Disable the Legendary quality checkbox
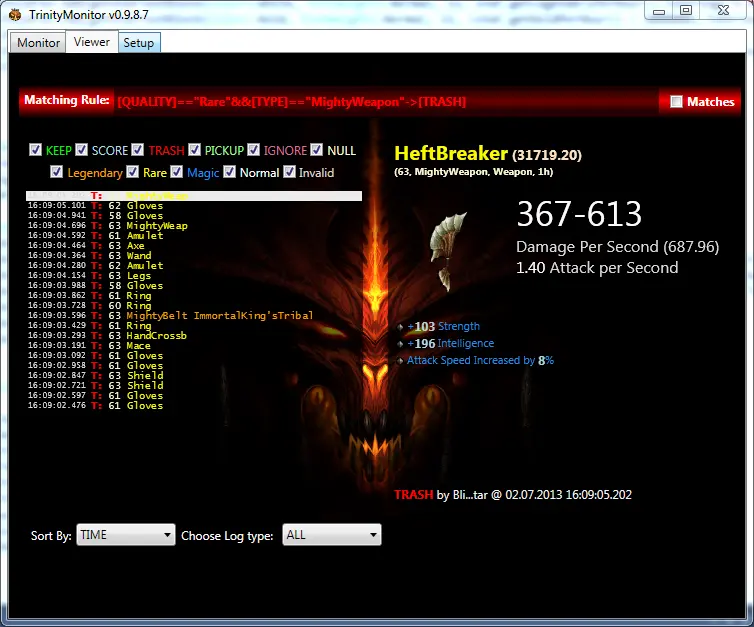 [x=56, y=172]
